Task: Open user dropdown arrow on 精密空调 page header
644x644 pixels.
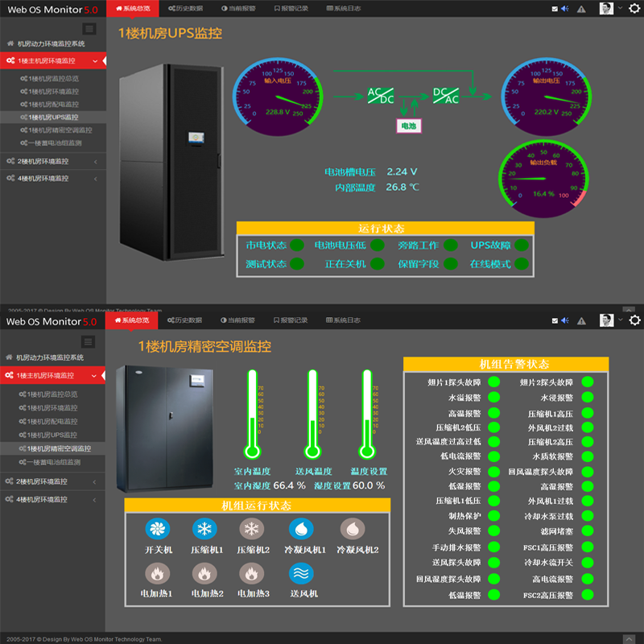Action: [620, 320]
